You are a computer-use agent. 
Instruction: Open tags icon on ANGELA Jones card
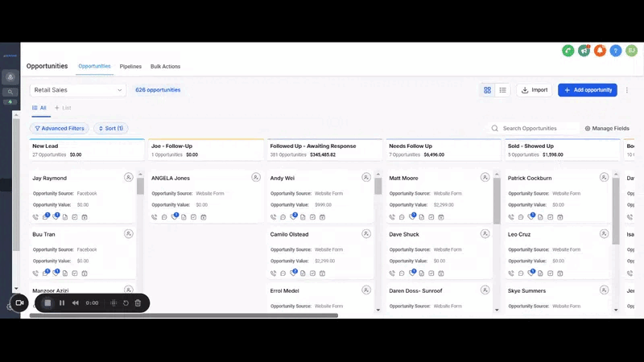point(174,217)
